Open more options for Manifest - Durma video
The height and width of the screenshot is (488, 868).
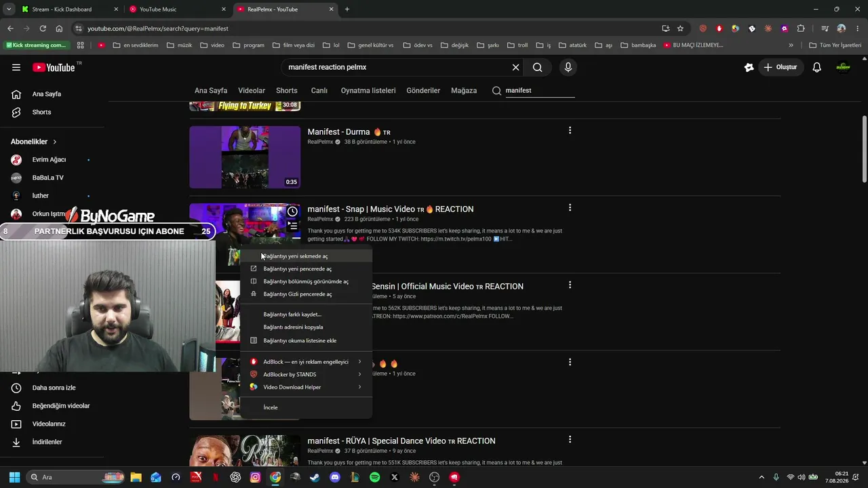point(570,130)
